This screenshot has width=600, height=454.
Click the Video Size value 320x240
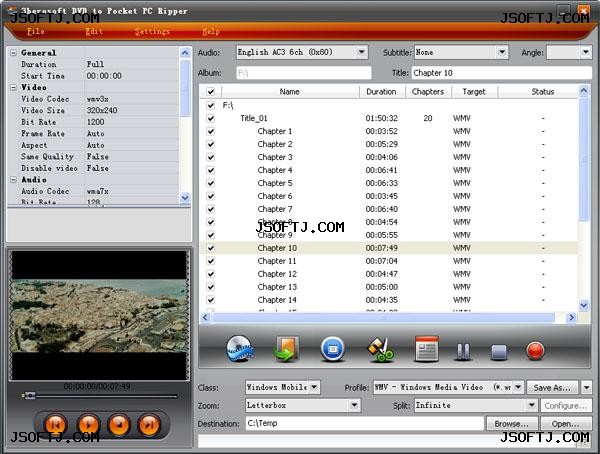102,111
